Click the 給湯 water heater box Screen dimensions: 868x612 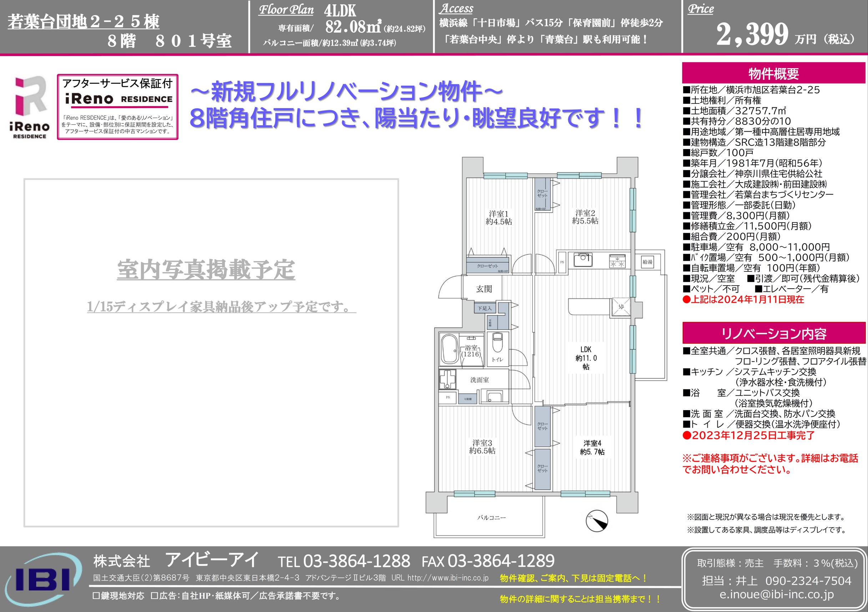(647, 262)
